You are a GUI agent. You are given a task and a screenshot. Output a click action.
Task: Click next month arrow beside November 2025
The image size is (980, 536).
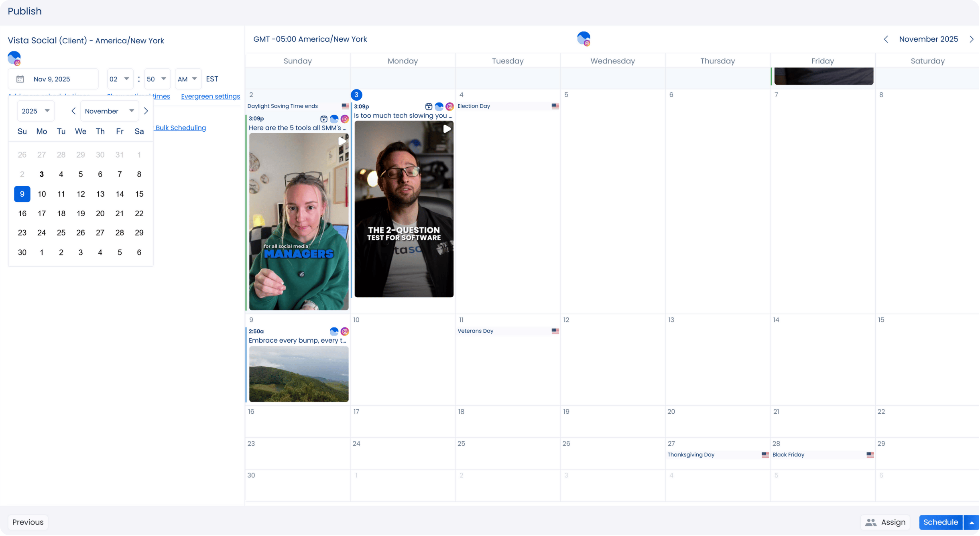click(x=972, y=39)
